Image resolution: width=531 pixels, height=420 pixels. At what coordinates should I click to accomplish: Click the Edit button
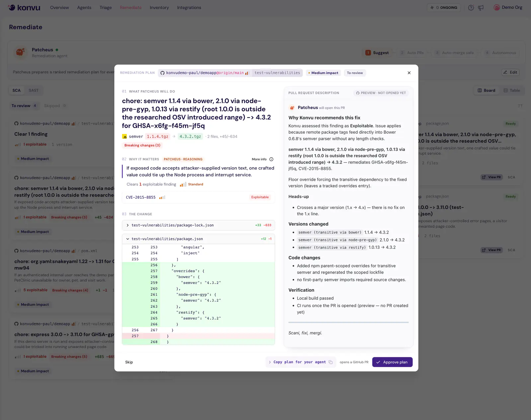point(510,72)
